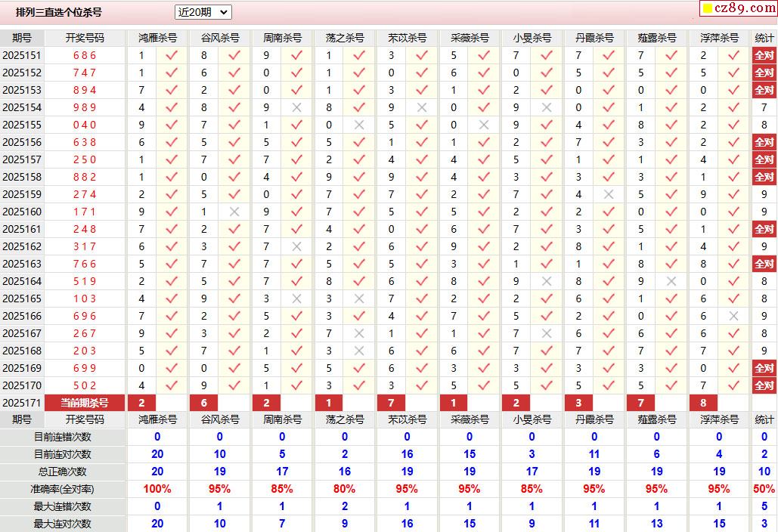The height and width of the screenshot is (532, 778).
Task: Click the 100% accuracy value for 鸿雁杀号
Action: tap(157, 489)
